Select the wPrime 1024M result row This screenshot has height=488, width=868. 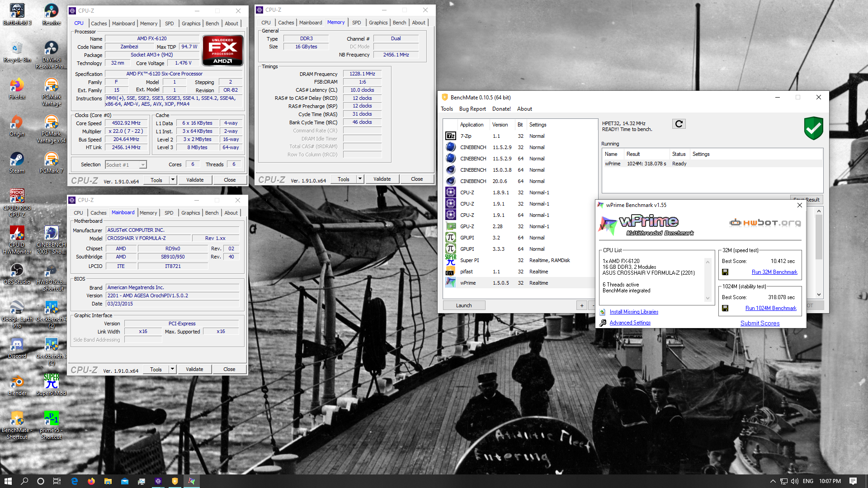click(x=712, y=164)
